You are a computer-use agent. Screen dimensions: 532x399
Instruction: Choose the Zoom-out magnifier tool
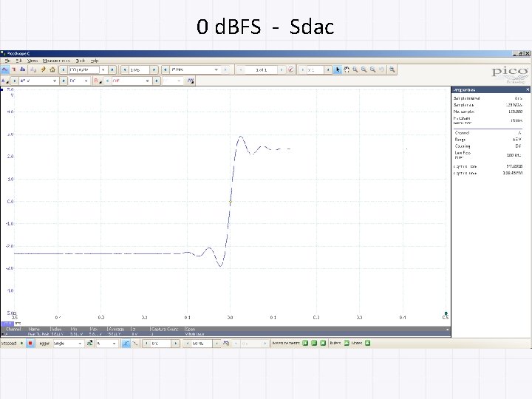pyautogui.click(x=373, y=69)
